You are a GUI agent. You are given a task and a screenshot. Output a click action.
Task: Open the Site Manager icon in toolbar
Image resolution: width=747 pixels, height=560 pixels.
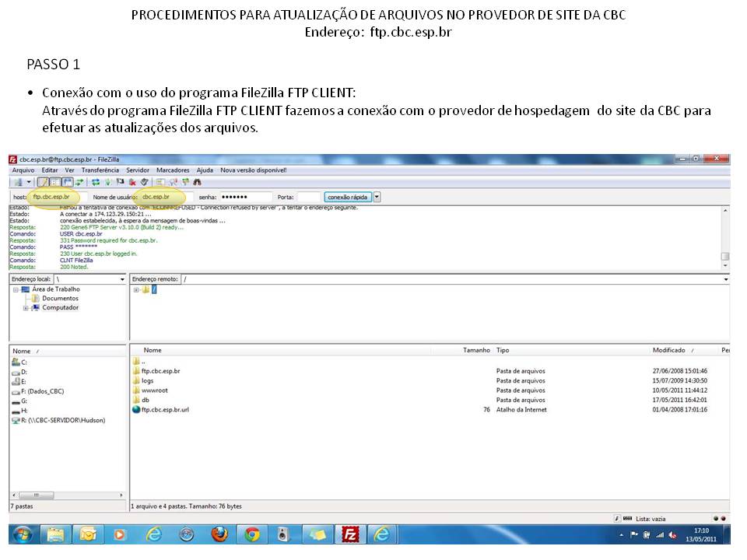click(x=17, y=182)
